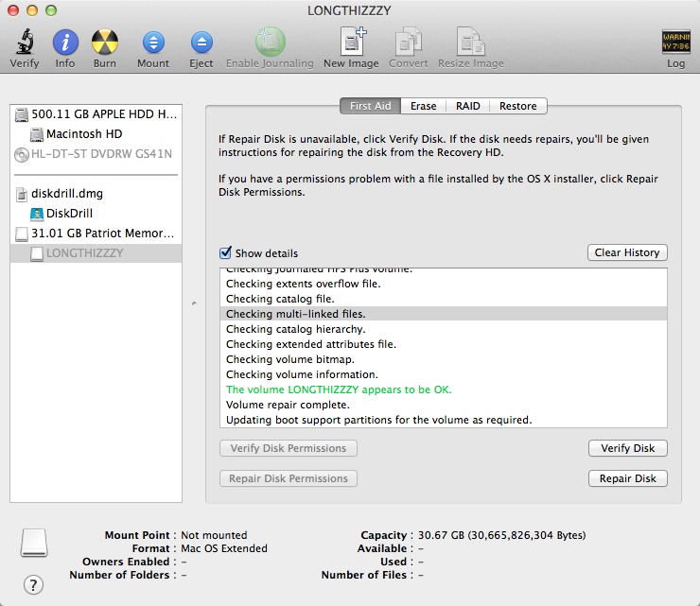The width and height of the screenshot is (700, 606).
Task: Click the 500.11 GB APPLE HDD drive icon
Action: pos(22,114)
